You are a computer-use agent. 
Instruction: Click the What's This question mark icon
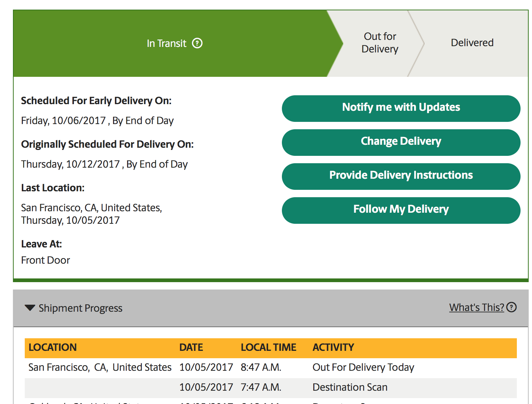(511, 307)
